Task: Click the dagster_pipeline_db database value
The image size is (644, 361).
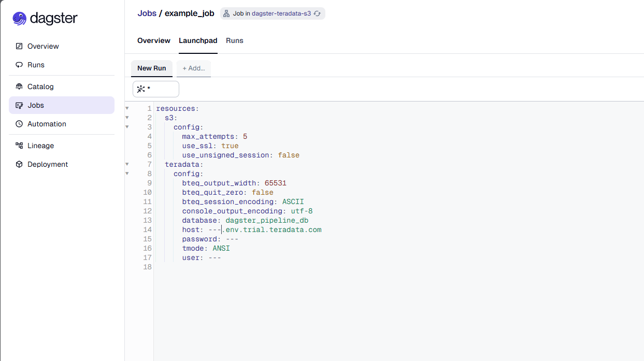Action: 267,221
